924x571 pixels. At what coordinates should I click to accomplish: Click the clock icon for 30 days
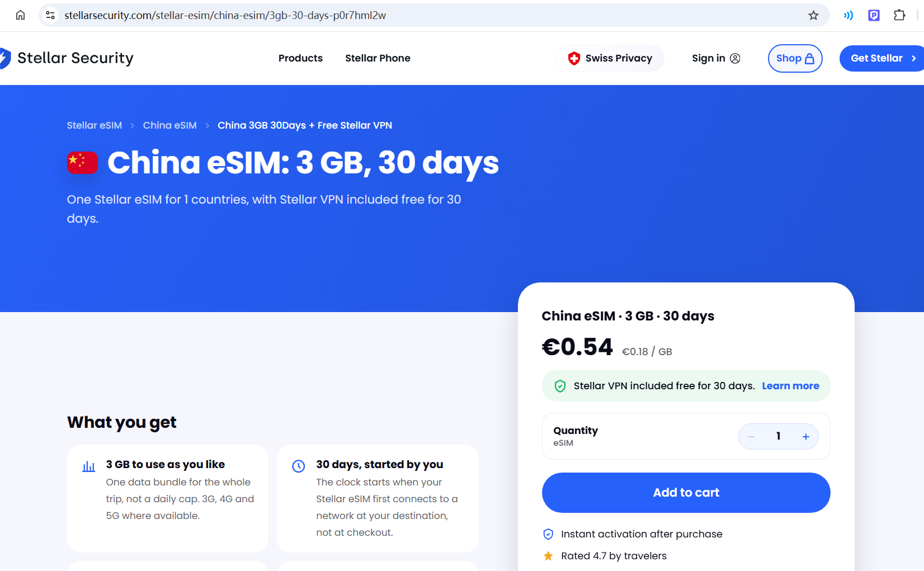click(299, 466)
